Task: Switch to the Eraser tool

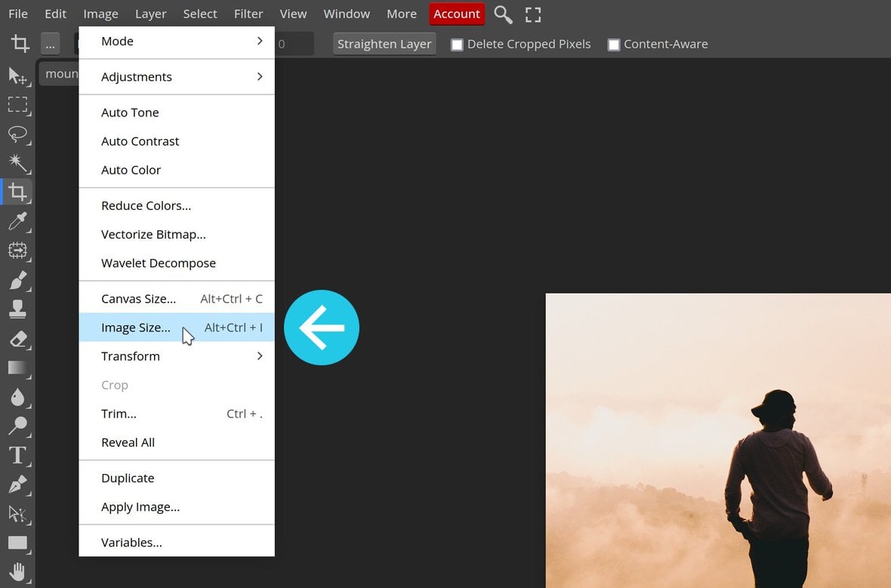Action: click(x=17, y=339)
